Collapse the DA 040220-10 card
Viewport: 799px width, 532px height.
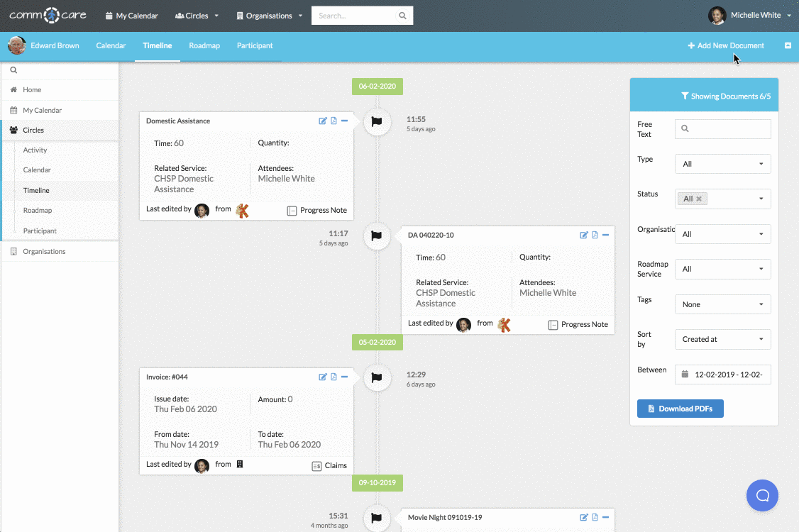(x=605, y=235)
